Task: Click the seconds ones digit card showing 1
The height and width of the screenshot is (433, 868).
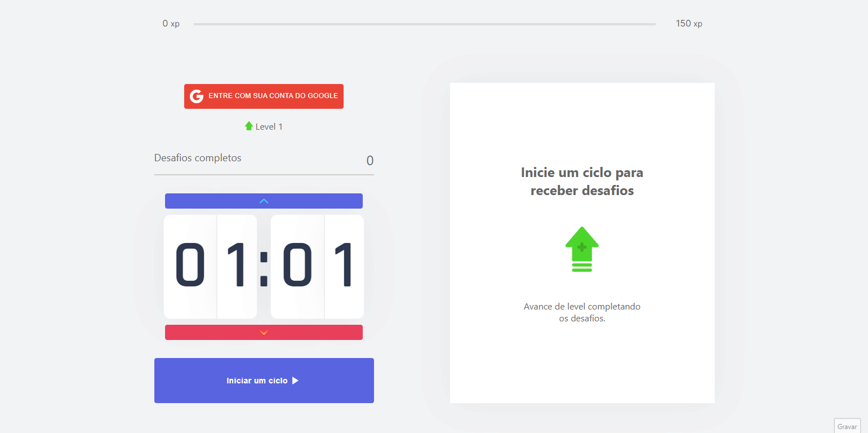Action: (344, 266)
